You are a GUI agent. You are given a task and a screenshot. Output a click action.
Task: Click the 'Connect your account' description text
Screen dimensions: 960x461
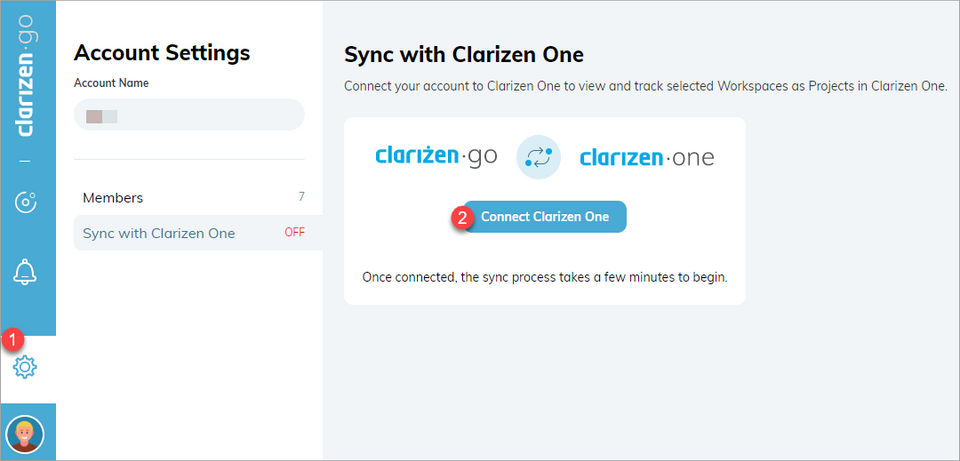645,86
